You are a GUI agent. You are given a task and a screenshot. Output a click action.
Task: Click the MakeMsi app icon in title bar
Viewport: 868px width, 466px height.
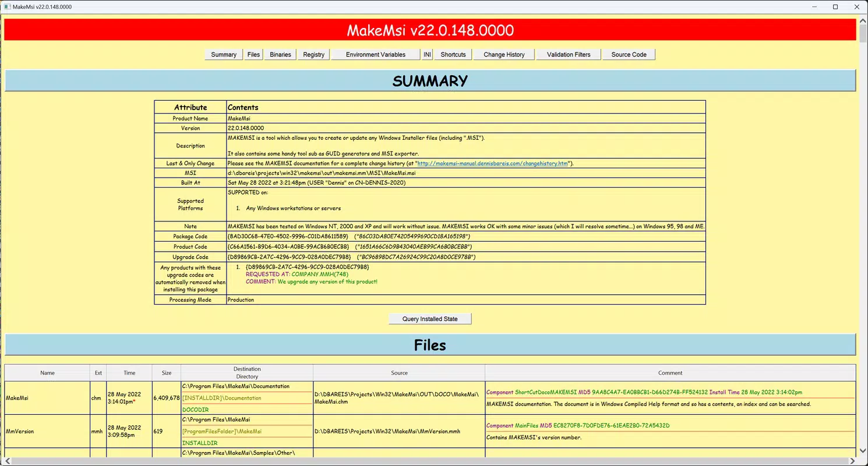pyautogui.click(x=6, y=7)
